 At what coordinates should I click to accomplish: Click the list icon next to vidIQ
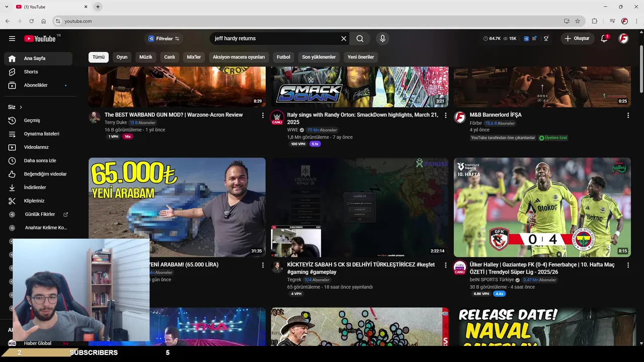[534, 39]
